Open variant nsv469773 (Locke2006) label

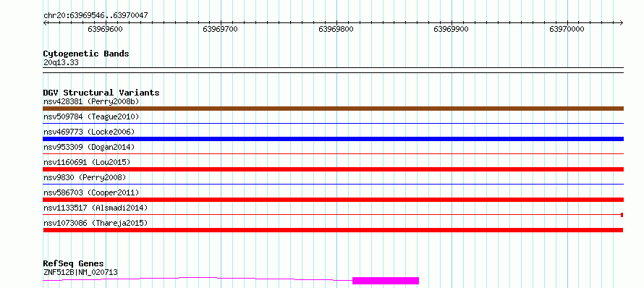click(89, 132)
